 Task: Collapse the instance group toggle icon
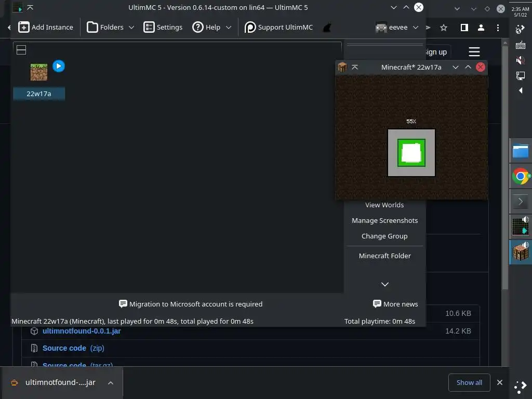21,50
